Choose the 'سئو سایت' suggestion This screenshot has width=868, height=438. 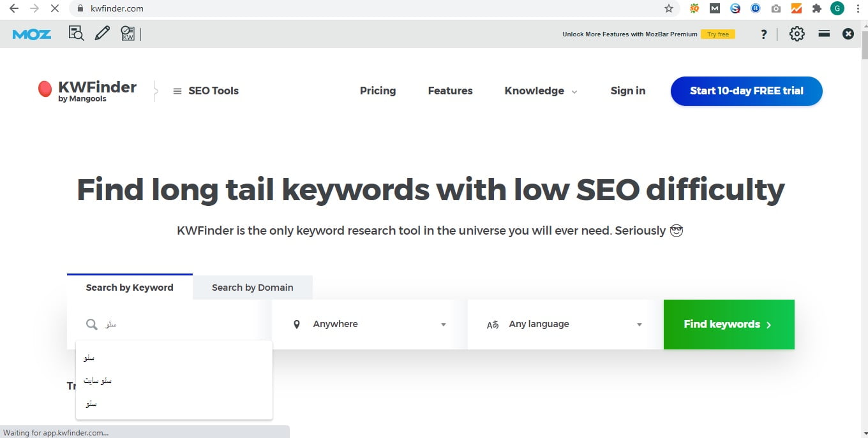174,381
